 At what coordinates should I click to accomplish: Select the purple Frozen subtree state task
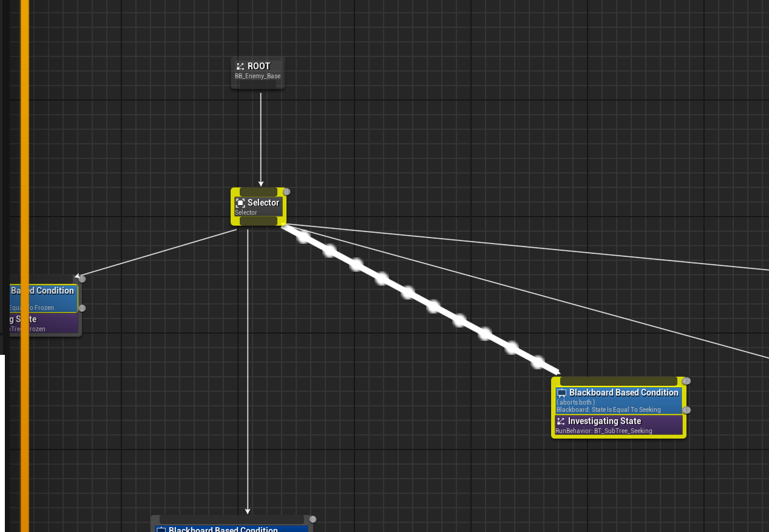click(44, 323)
